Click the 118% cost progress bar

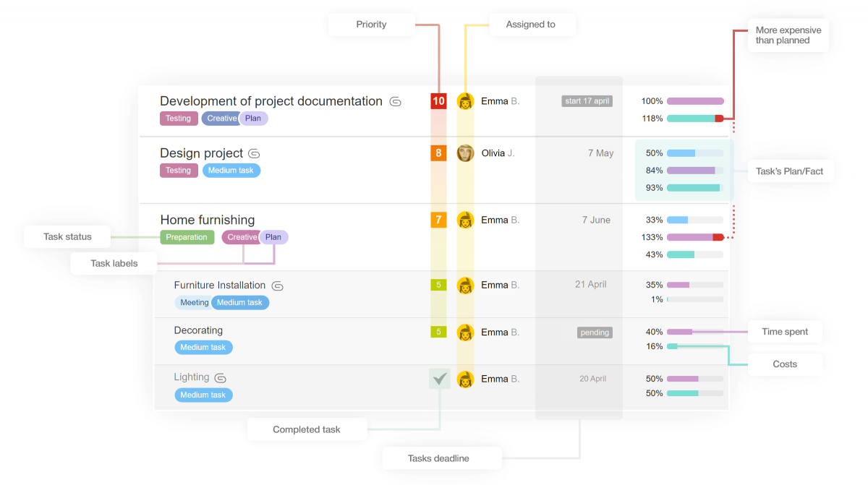pyautogui.click(x=695, y=119)
